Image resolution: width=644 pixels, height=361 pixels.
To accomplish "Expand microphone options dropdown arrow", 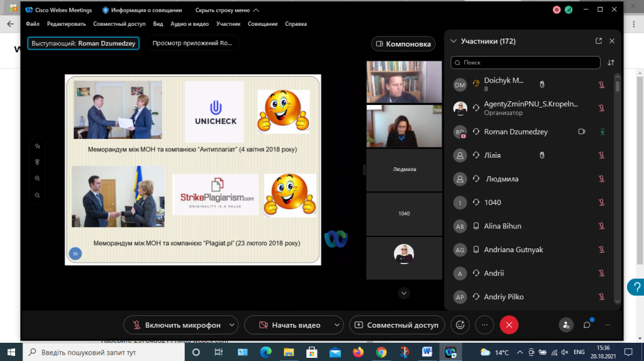I will click(232, 325).
